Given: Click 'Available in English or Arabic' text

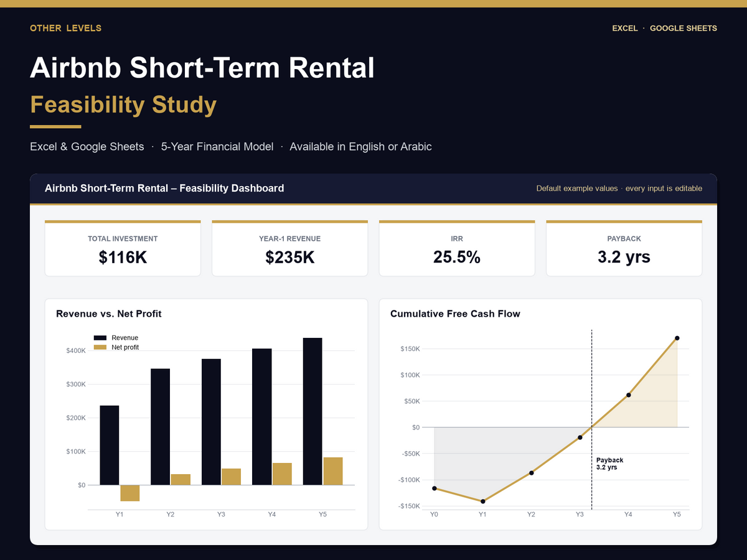Looking at the screenshot, I should [360, 147].
